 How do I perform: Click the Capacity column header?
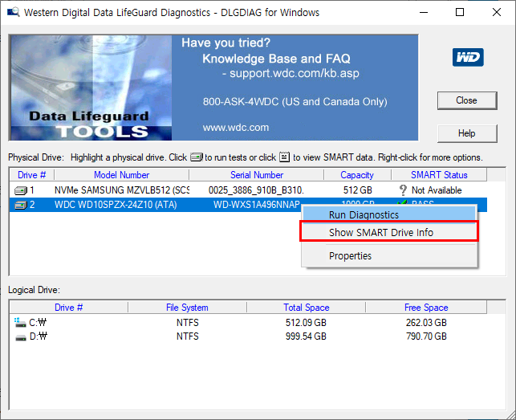click(357, 175)
